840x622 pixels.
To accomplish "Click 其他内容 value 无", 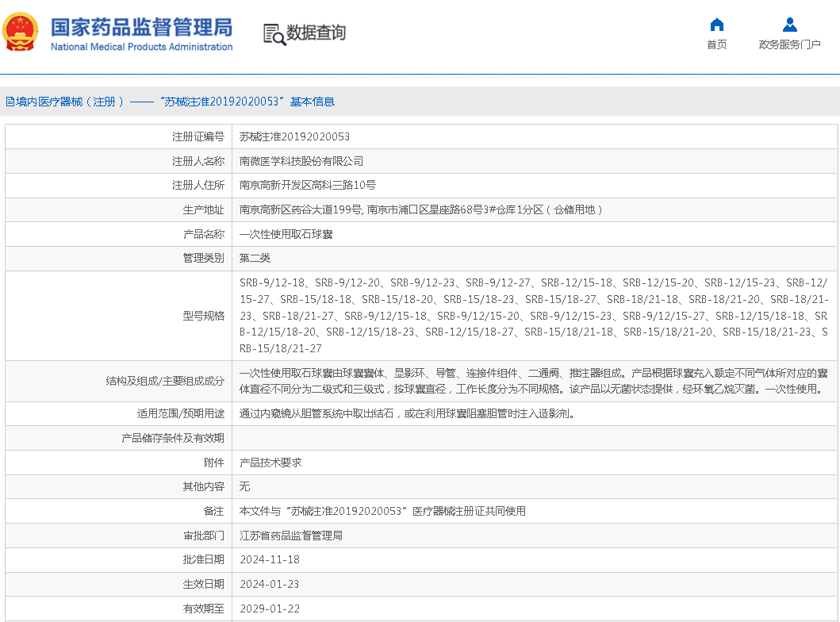I will [244, 486].
